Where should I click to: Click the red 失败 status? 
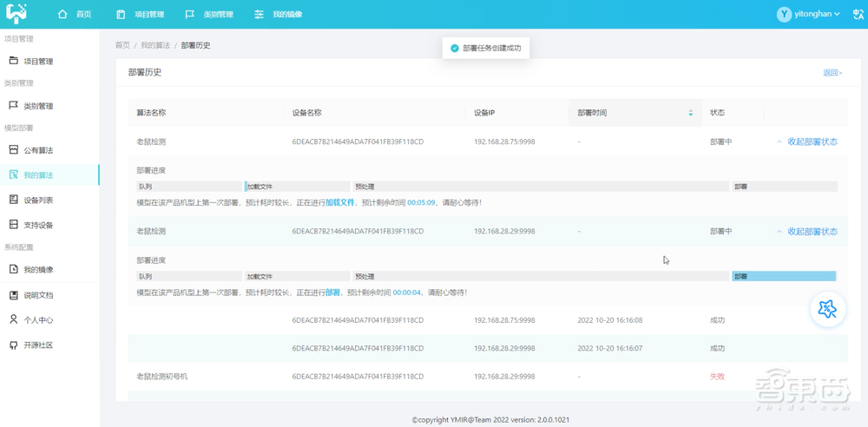tap(718, 377)
